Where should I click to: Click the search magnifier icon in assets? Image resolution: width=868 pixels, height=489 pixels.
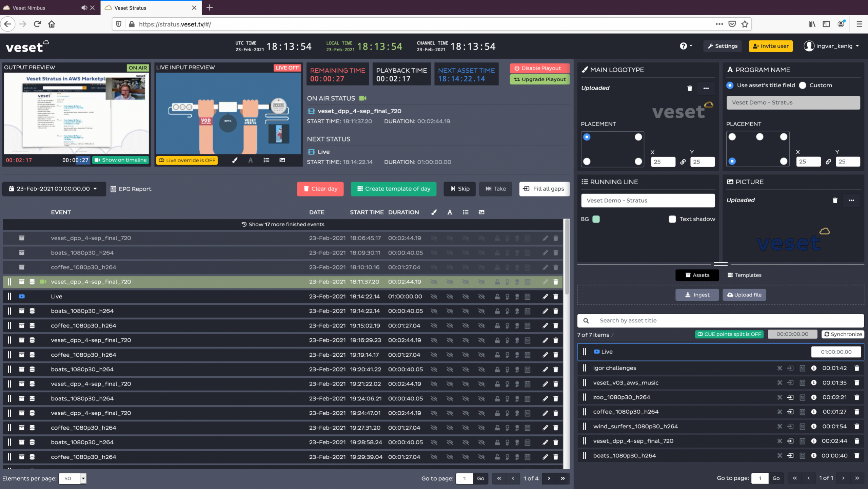pyautogui.click(x=586, y=321)
